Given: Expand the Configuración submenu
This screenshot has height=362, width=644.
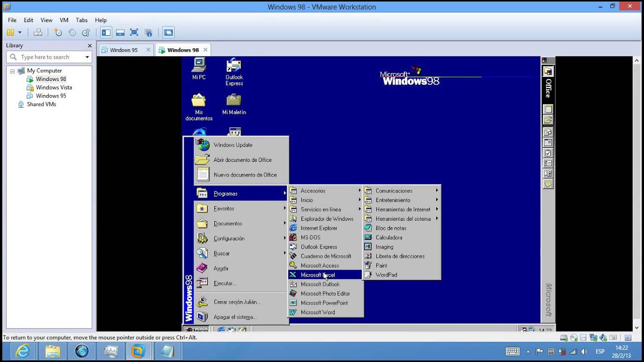Looking at the screenshot, I should pos(242,239).
